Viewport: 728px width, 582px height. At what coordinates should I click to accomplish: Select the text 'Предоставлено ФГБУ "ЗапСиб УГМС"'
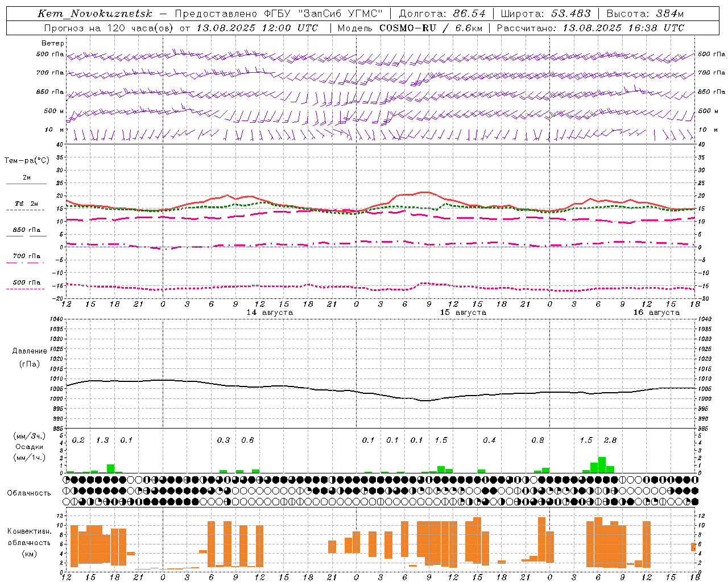pyautogui.click(x=279, y=14)
